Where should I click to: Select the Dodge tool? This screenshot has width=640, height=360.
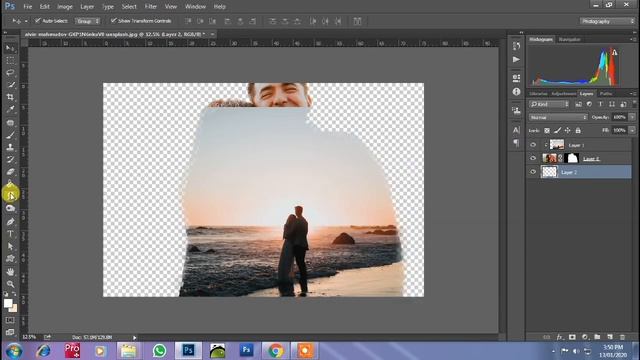coord(10,209)
